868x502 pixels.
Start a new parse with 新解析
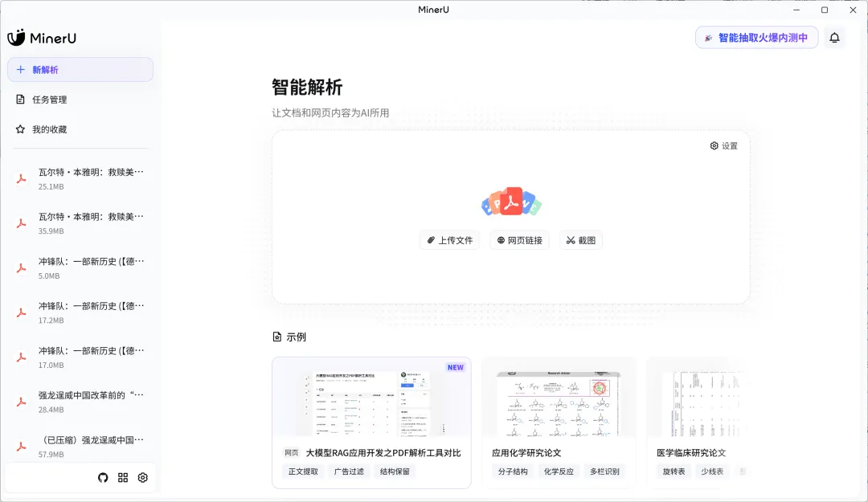[80, 70]
